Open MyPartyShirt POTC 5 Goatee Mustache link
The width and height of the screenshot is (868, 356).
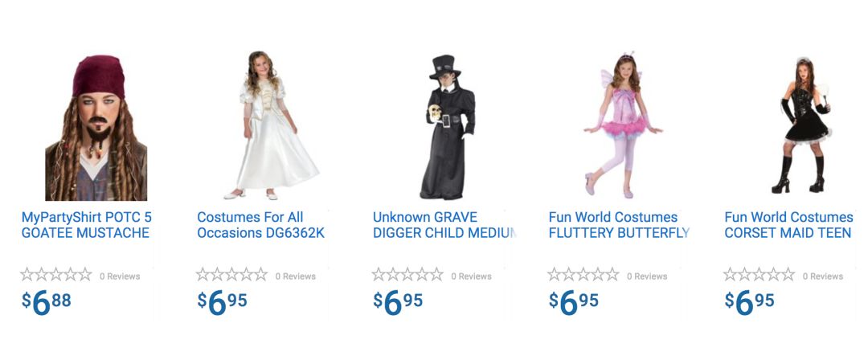click(86, 225)
